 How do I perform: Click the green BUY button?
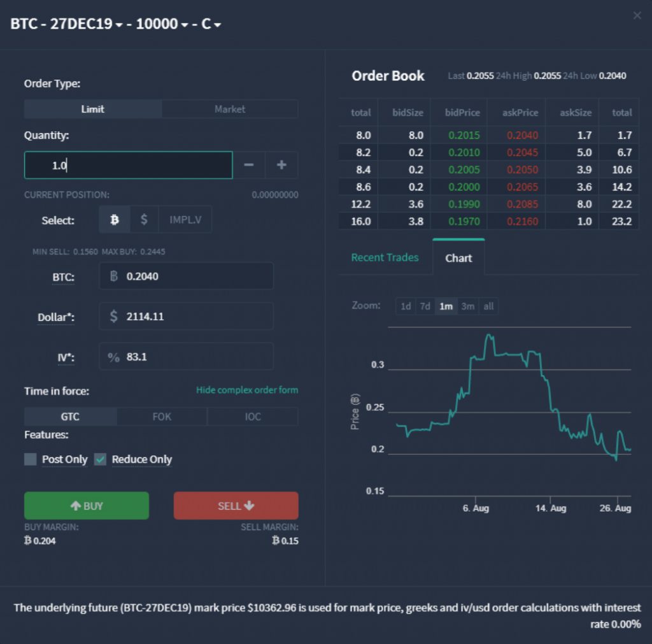point(87,505)
